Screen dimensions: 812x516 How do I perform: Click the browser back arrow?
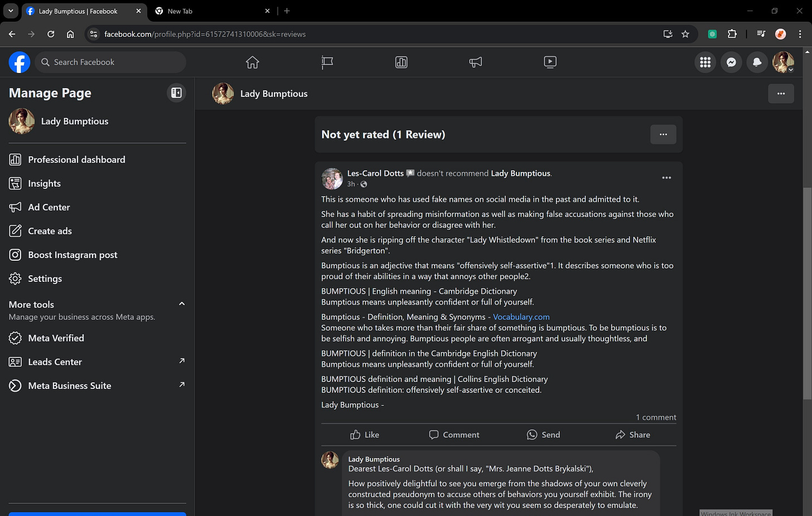click(x=12, y=34)
